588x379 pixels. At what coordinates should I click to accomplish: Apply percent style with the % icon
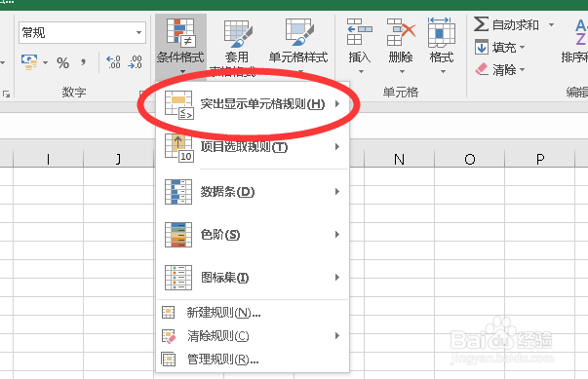click(62, 62)
